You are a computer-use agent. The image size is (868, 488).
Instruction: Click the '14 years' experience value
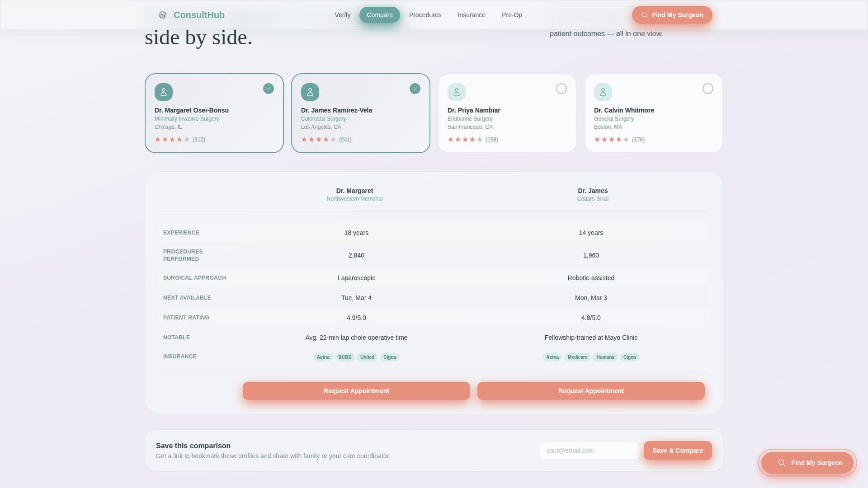pyautogui.click(x=591, y=233)
